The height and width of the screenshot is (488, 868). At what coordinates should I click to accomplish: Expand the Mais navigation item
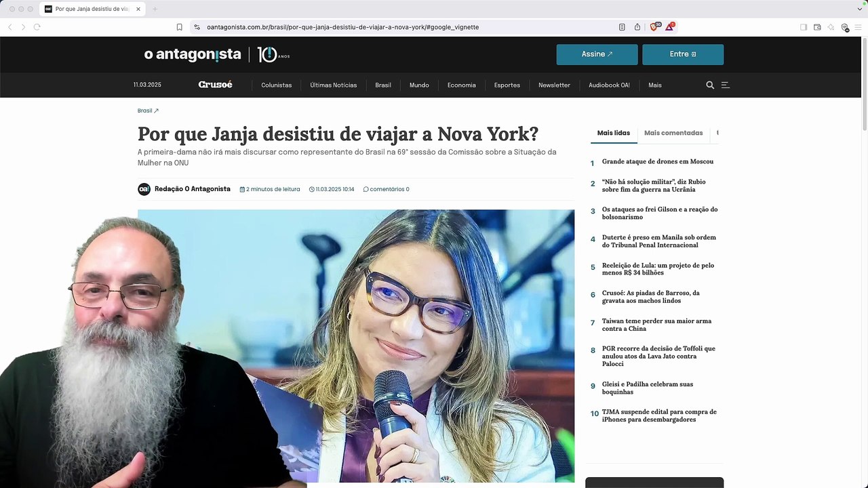pyautogui.click(x=655, y=85)
